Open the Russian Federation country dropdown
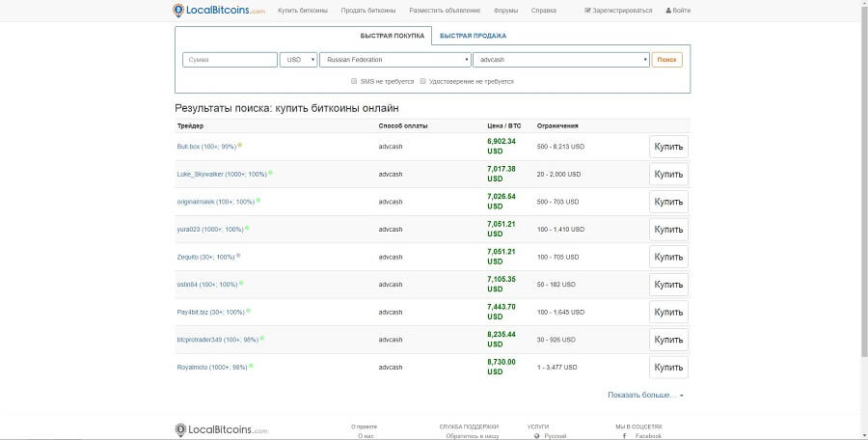 pyautogui.click(x=395, y=60)
